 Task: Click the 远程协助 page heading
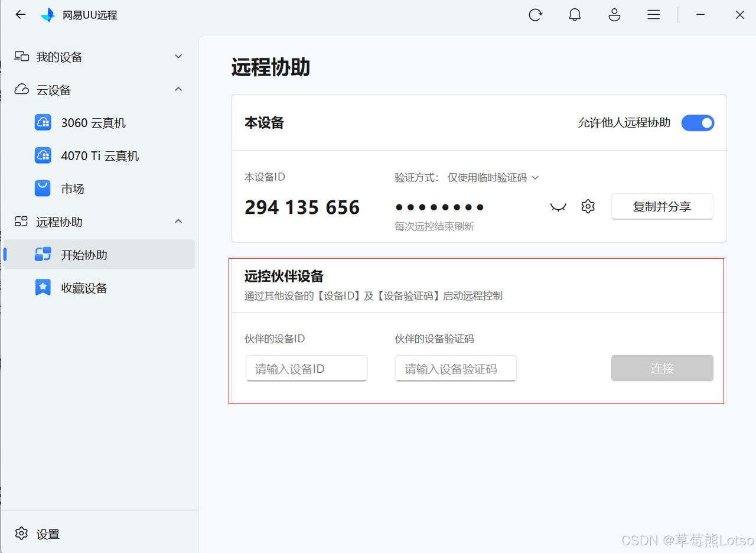click(x=271, y=67)
